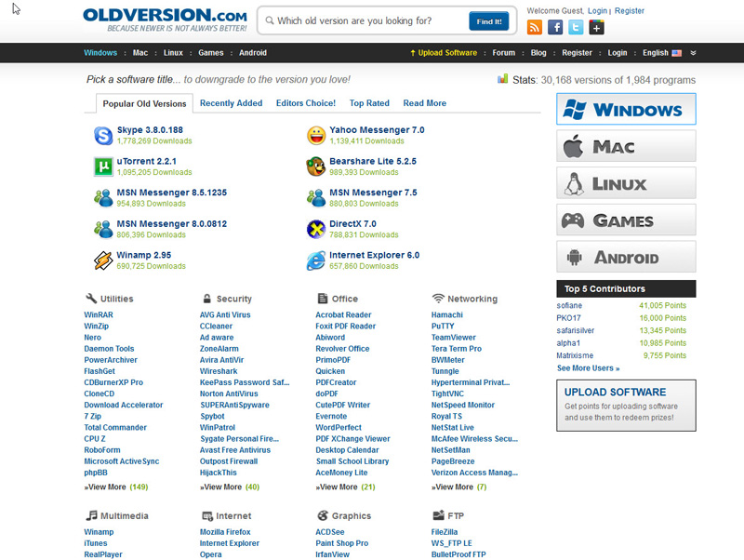This screenshot has width=744, height=560.
Task: Click the Google Plus icon
Action: pyautogui.click(x=596, y=28)
